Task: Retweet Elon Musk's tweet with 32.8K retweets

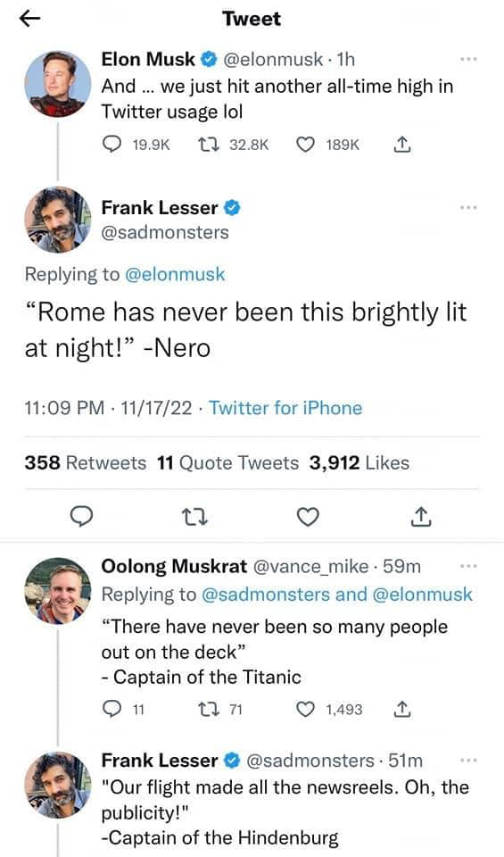Action: coord(205,145)
